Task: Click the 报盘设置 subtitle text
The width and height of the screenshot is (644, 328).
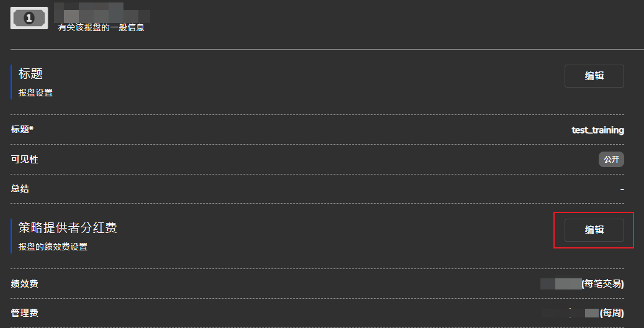Action: click(36, 93)
